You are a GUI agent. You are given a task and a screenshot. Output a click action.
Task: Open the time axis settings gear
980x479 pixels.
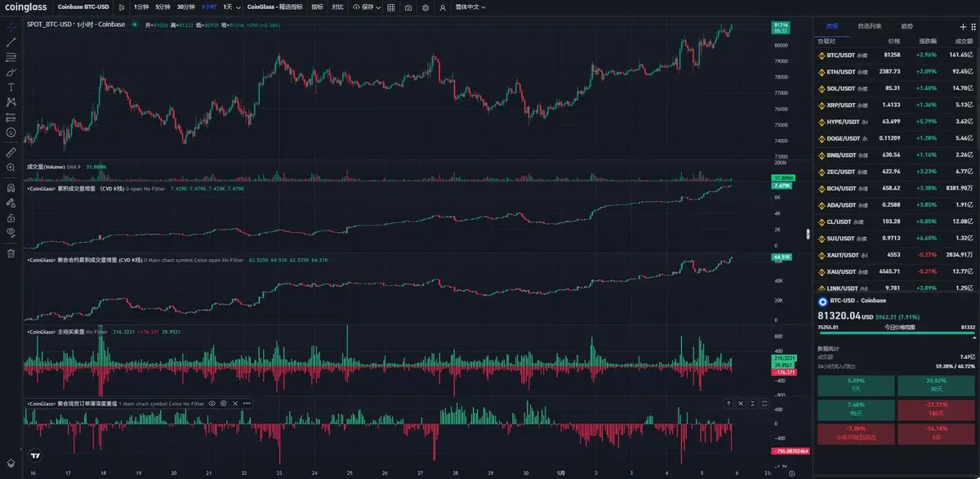coord(791,473)
